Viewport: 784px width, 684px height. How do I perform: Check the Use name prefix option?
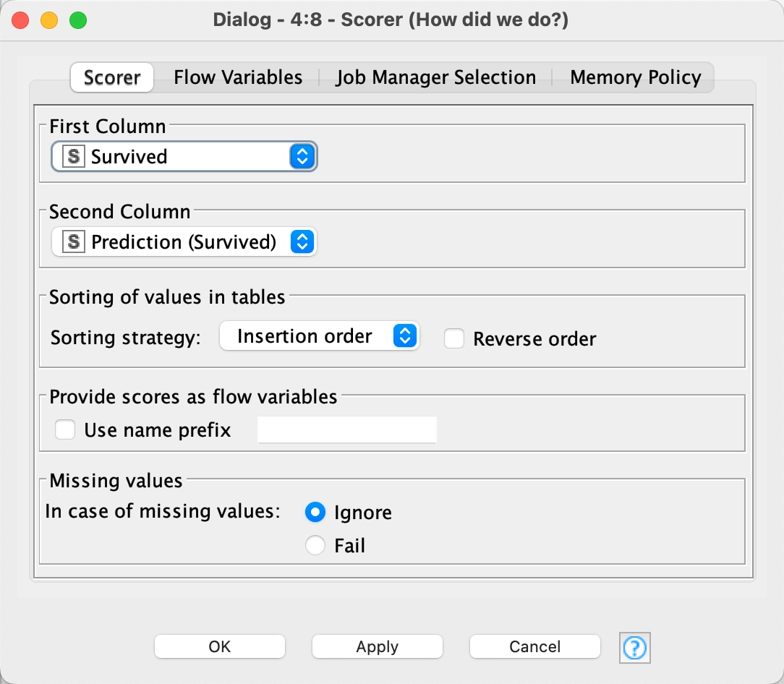[66, 430]
